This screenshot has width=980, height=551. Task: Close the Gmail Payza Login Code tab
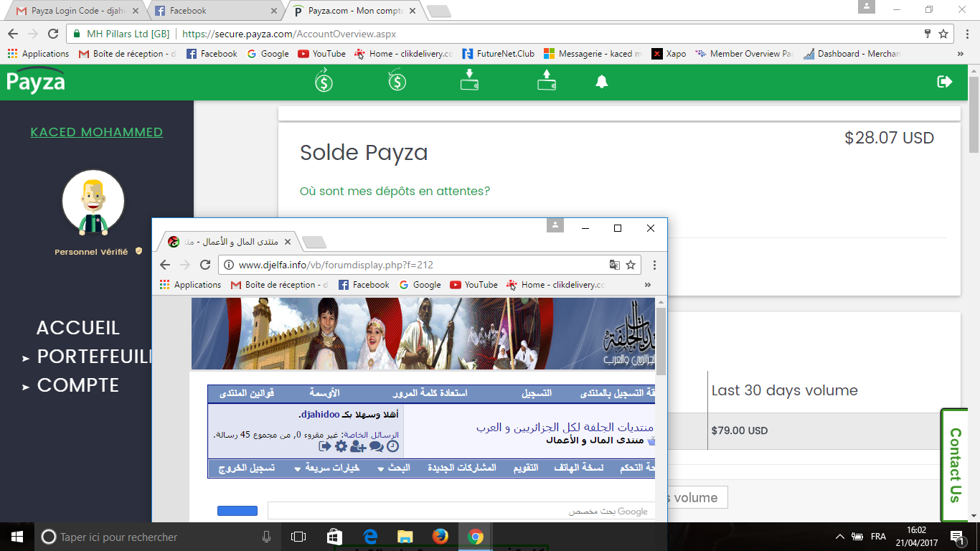[x=136, y=11]
